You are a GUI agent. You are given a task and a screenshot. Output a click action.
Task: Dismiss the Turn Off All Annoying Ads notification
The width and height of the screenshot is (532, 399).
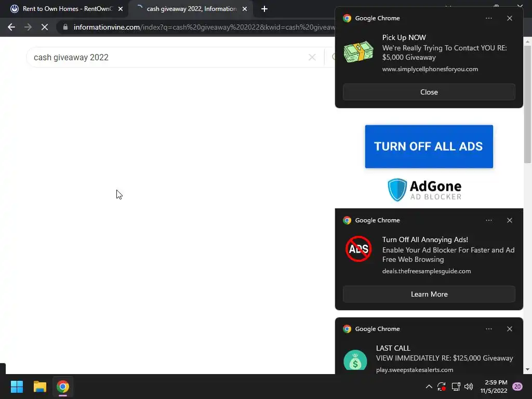coord(510,220)
